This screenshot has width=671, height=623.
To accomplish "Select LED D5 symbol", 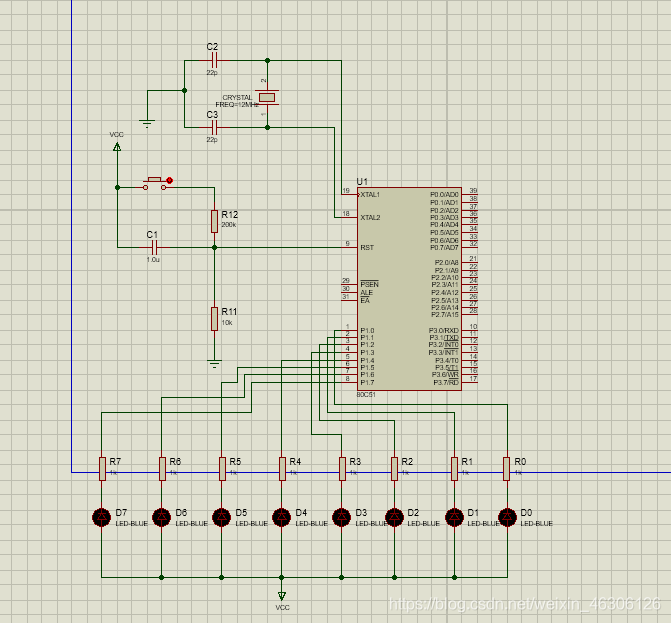I will [221, 517].
